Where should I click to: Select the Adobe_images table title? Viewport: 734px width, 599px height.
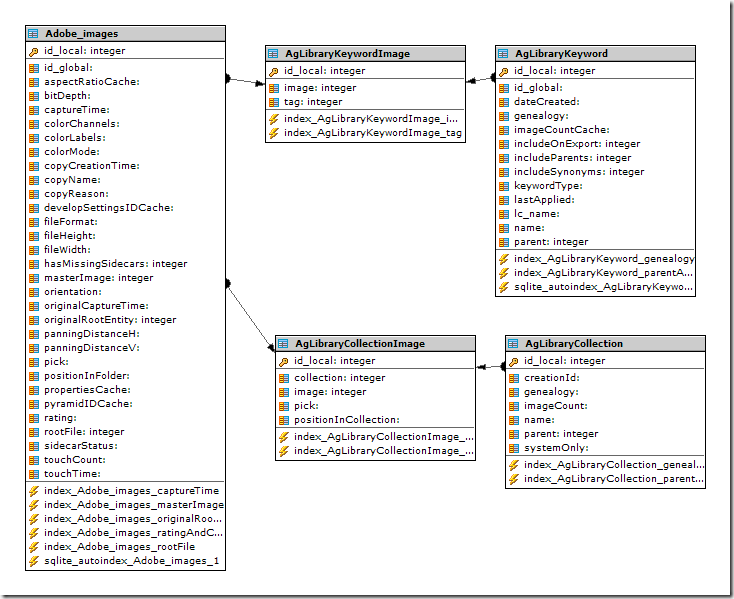81,34
